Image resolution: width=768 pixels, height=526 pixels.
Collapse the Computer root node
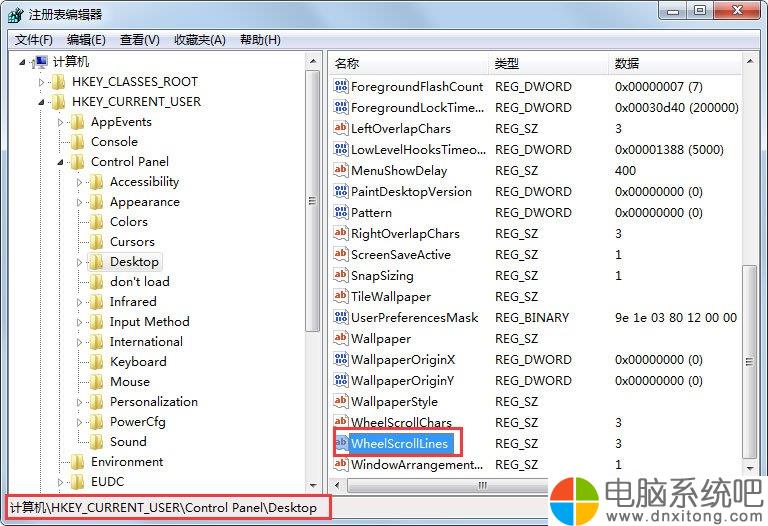click(x=22, y=62)
